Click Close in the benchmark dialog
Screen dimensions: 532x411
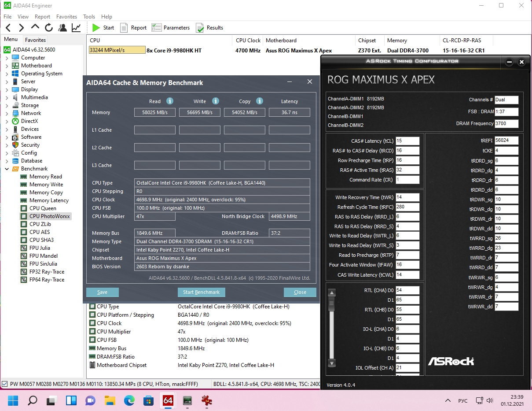click(300, 292)
